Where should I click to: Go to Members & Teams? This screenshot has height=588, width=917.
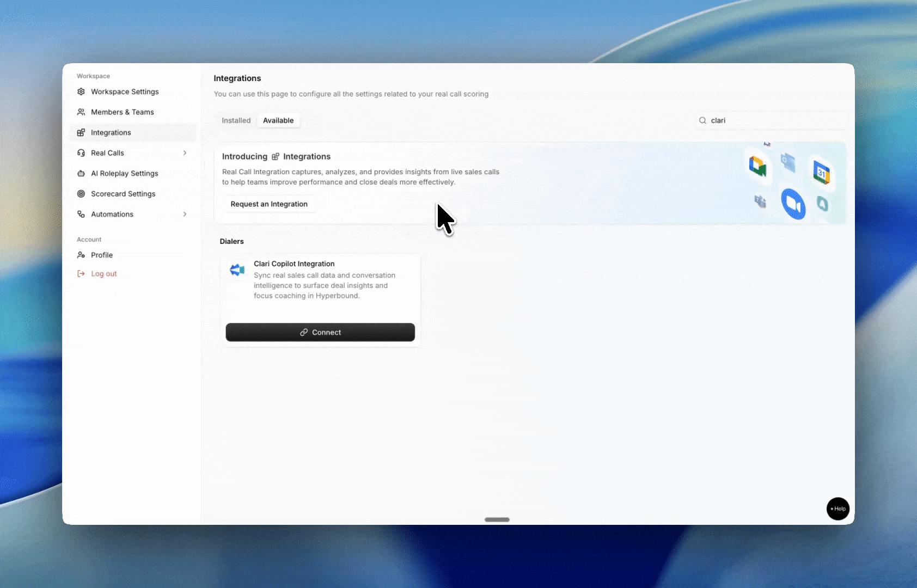(133, 112)
